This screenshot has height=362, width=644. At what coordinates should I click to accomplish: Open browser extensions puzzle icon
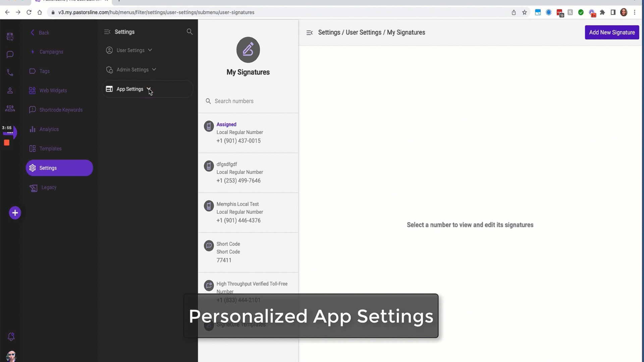pos(602,12)
